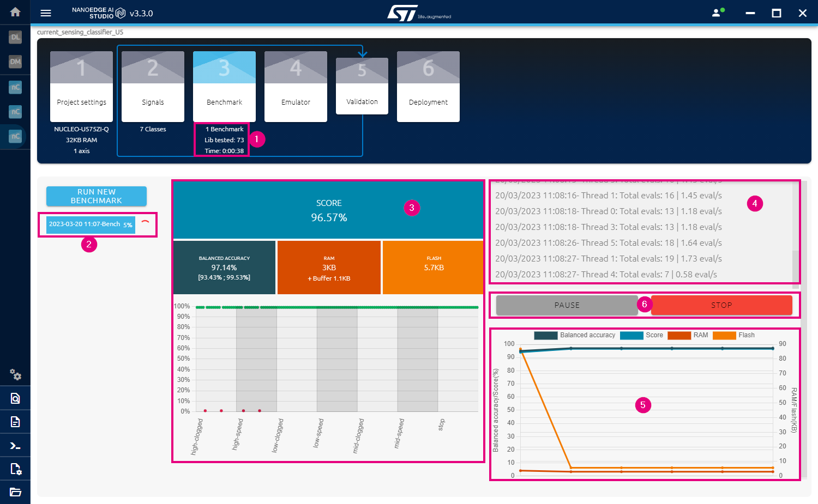Go to step 6 Deployment
Image resolution: width=818 pixels, height=504 pixels.
point(428,86)
